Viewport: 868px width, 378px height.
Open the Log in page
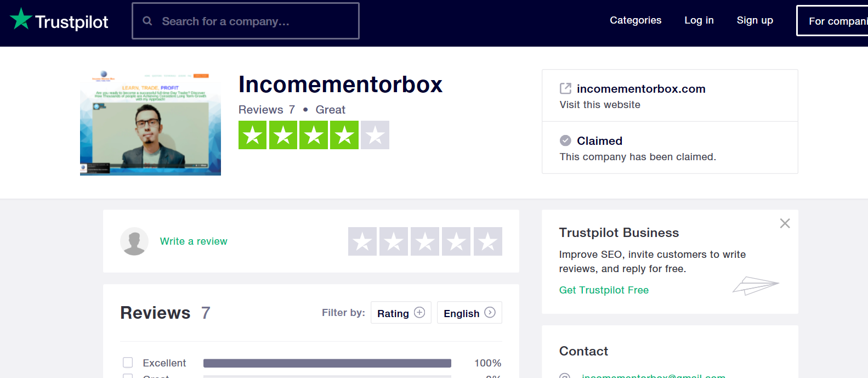pos(699,20)
